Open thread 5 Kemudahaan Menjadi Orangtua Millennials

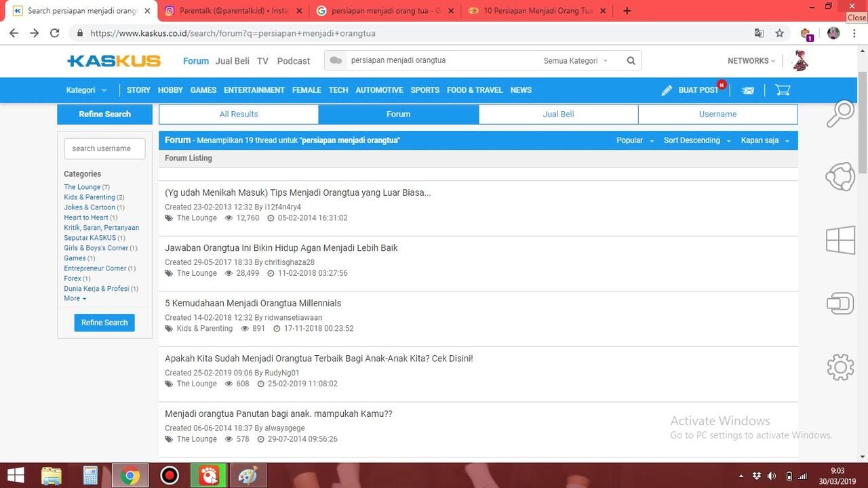point(253,303)
